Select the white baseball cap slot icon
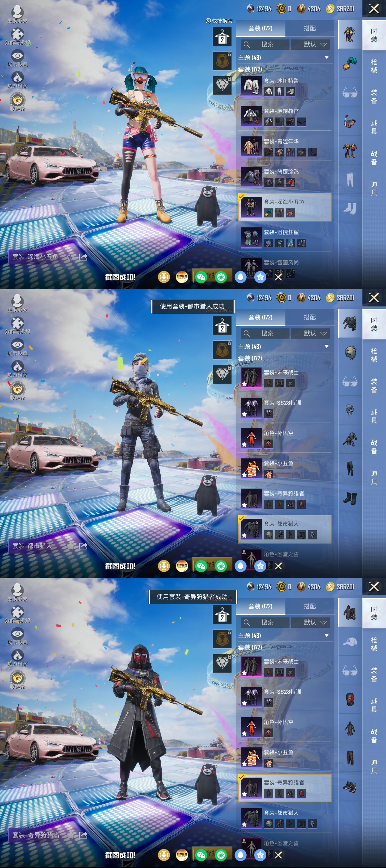Screen dimensions: 386x868 coord(350,642)
